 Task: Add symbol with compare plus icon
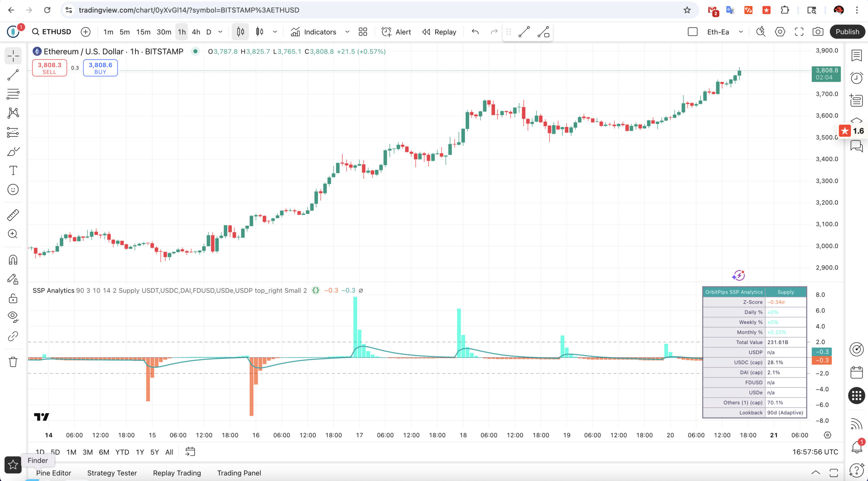pos(86,32)
